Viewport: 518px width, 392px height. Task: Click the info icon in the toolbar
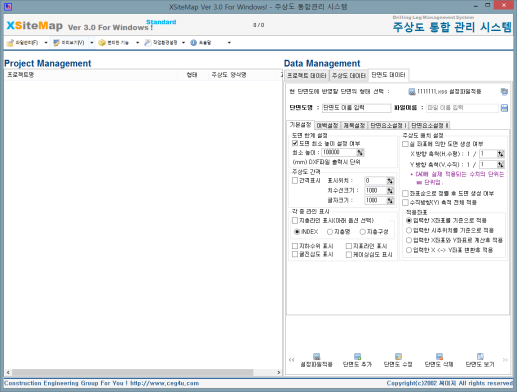[x=193, y=43]
